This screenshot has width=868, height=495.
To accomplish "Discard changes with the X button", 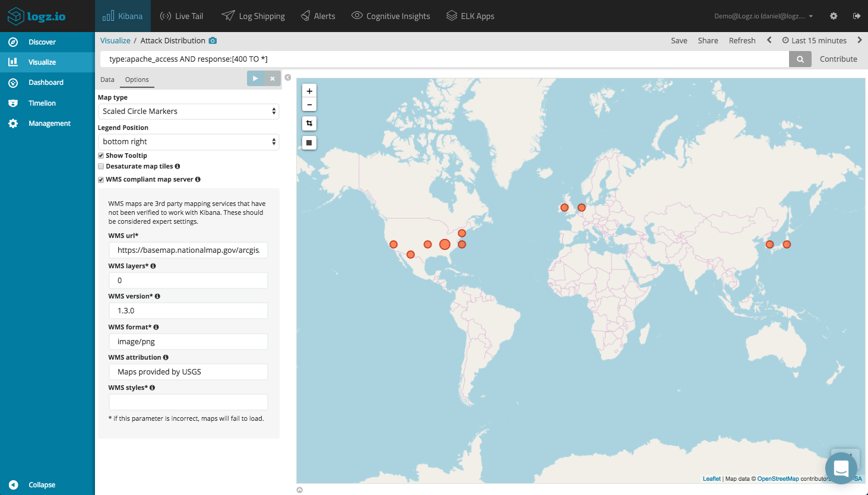I will tap(273, 78).
